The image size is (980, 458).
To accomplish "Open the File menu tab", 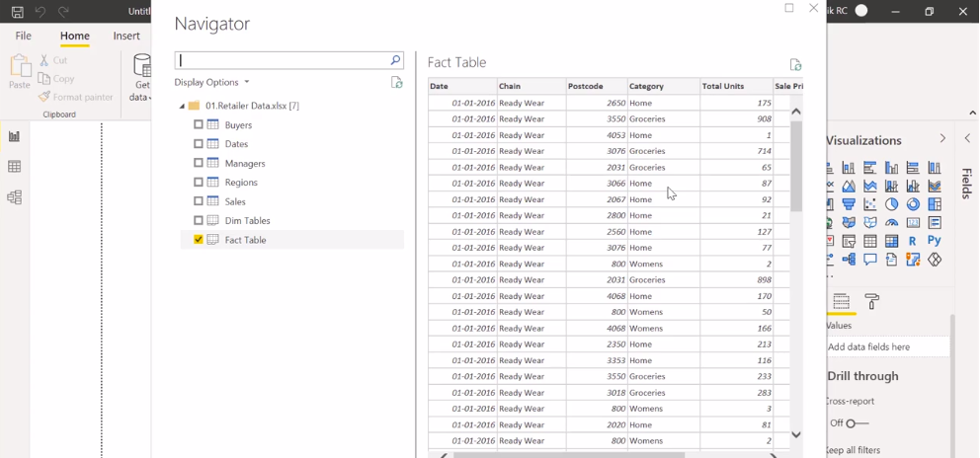I will pos(23,36).
